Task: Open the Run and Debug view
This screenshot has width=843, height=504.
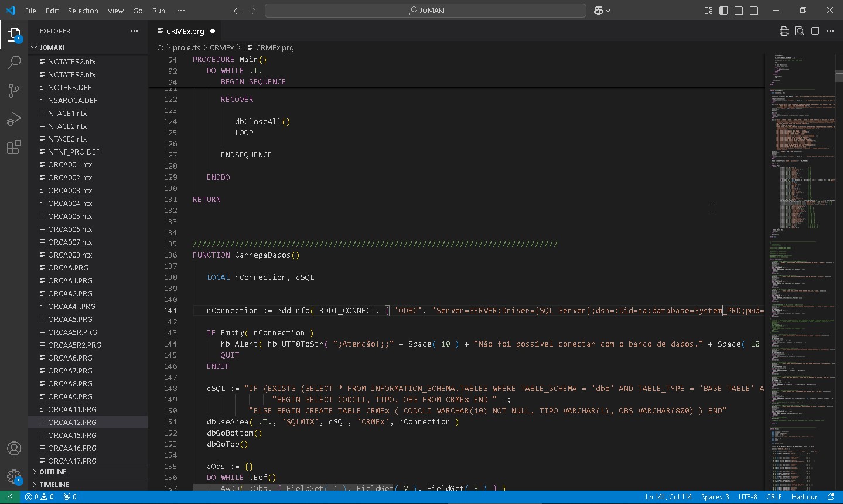Action: pyautogui.click(x=14, y=119)
